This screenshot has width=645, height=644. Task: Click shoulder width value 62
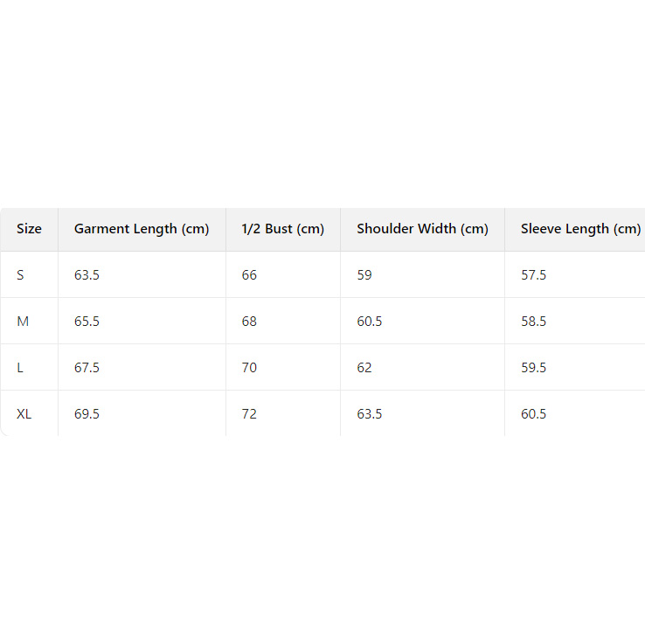(x=364, y=368)
